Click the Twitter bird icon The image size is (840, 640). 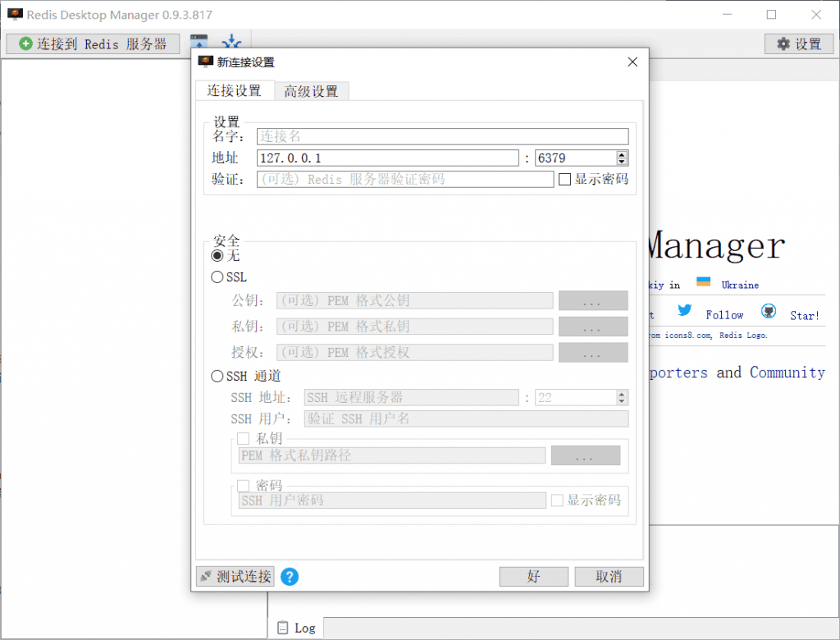click(x=684, y=310)
